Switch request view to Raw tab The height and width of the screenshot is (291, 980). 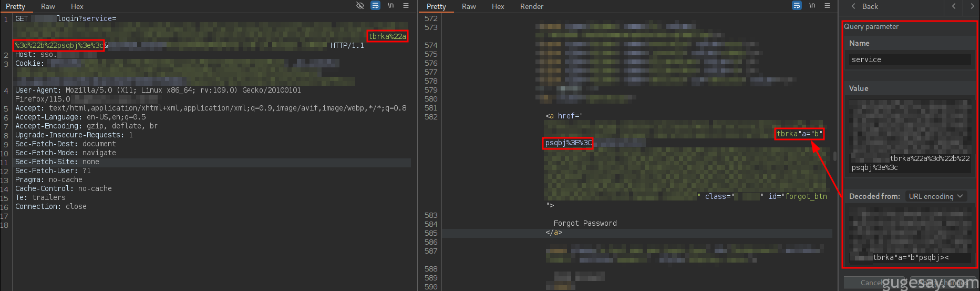(x=48, y=6)
